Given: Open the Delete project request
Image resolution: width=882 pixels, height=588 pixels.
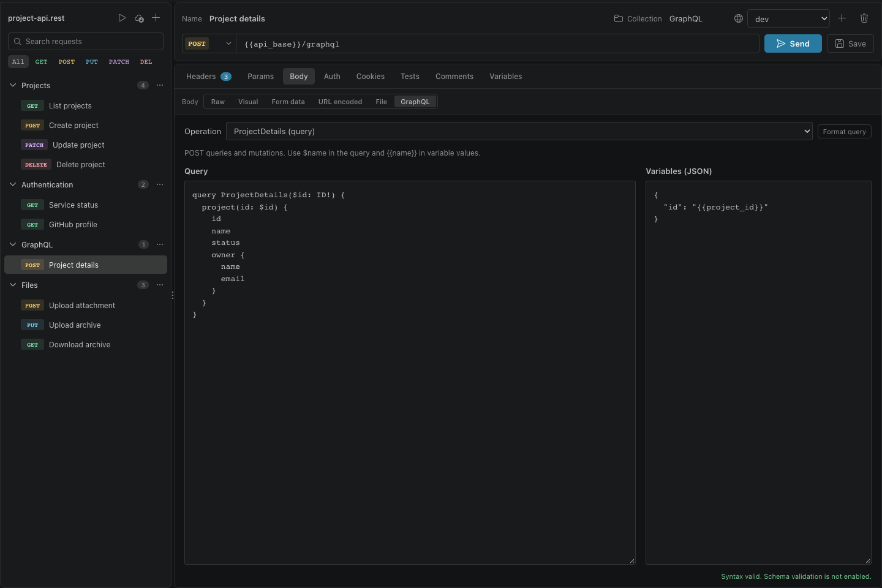Looking at the screenshot, I should pos(86,165).
